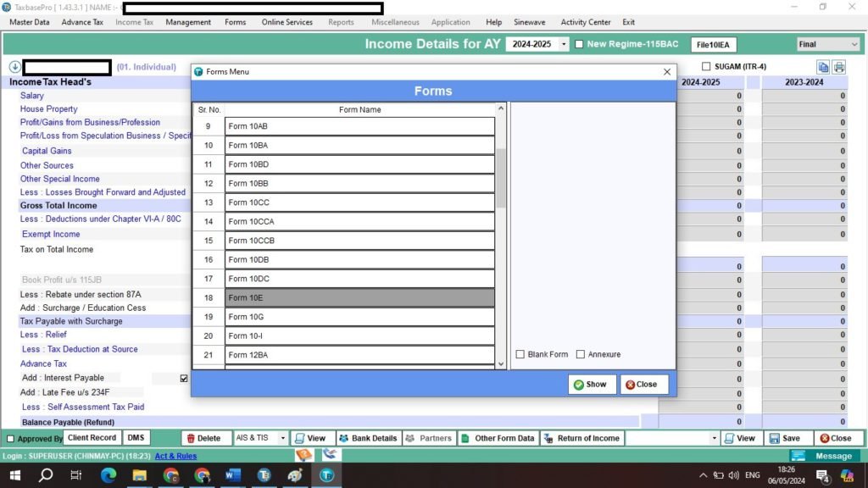Click the print icon near SUGAM
The height and width of the screenshot is (488, 868).
839,67
